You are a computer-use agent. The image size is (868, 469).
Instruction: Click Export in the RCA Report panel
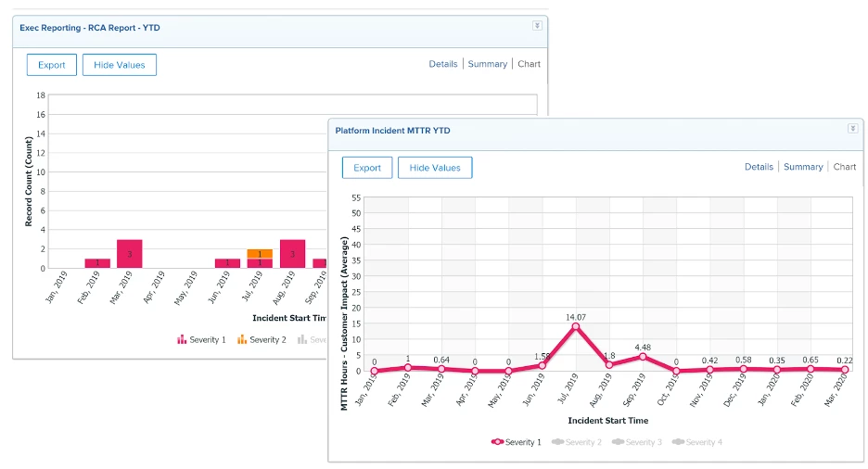pyautogui.click(x=52, y=65)
